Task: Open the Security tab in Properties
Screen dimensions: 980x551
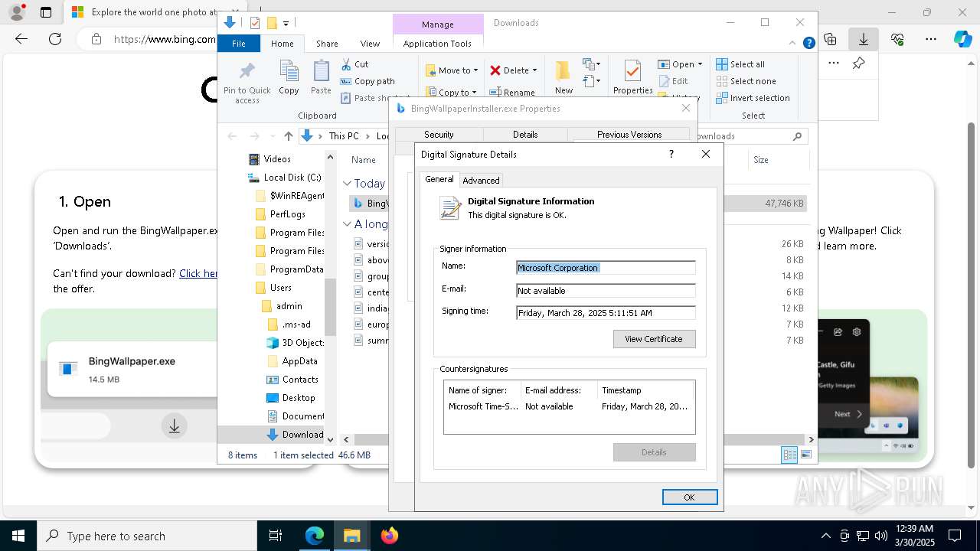Action: coord(439,135)
